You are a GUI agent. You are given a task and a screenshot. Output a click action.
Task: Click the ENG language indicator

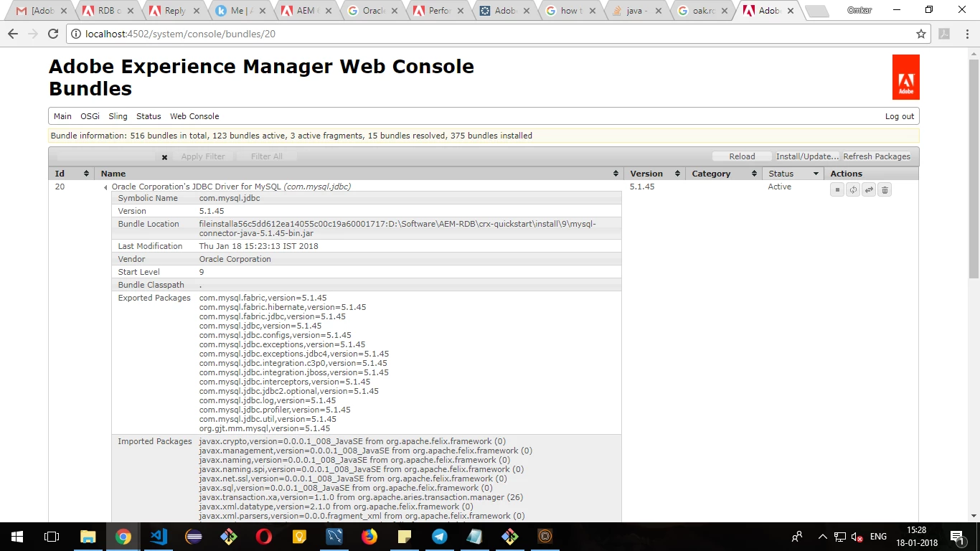click(x=878, y=537)
